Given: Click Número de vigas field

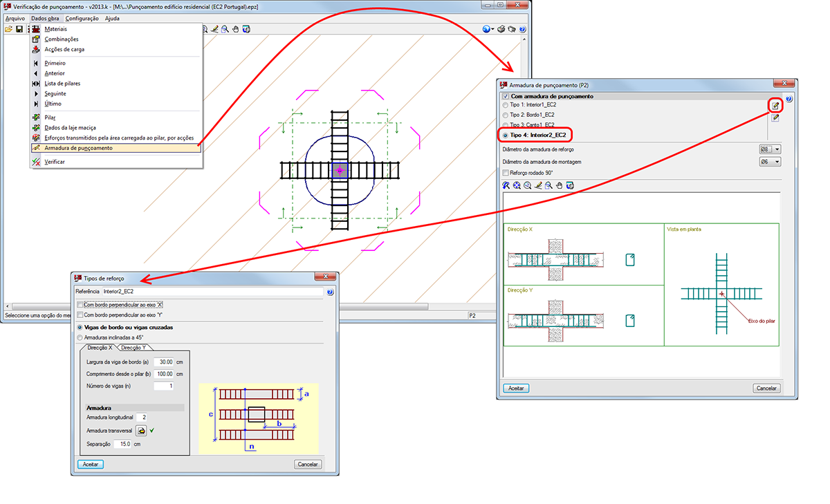Looking at the screenshot, I should [163, 386].
